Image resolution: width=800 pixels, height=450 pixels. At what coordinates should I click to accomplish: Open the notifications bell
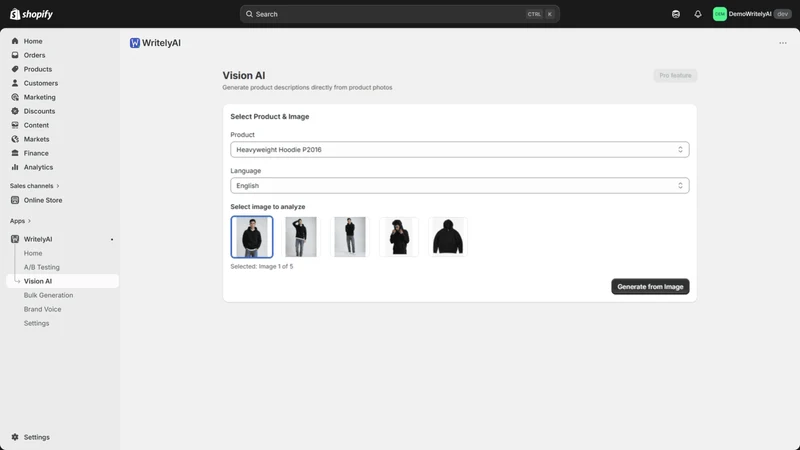(x=697, y=14)
